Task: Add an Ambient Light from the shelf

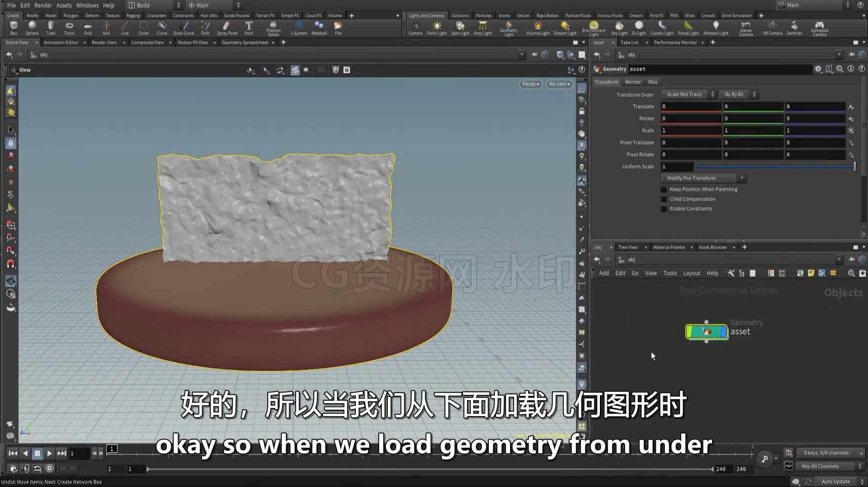Action: 716,28
